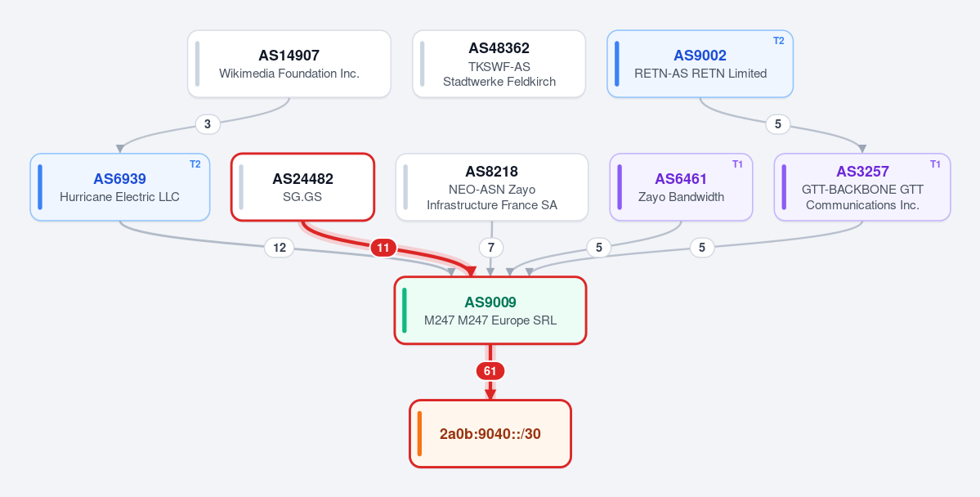Image resolution: width=980 pixels, height=497 pixels.
Task: Click the T1 badge on AS3257
Action: [x=935, y=163]
